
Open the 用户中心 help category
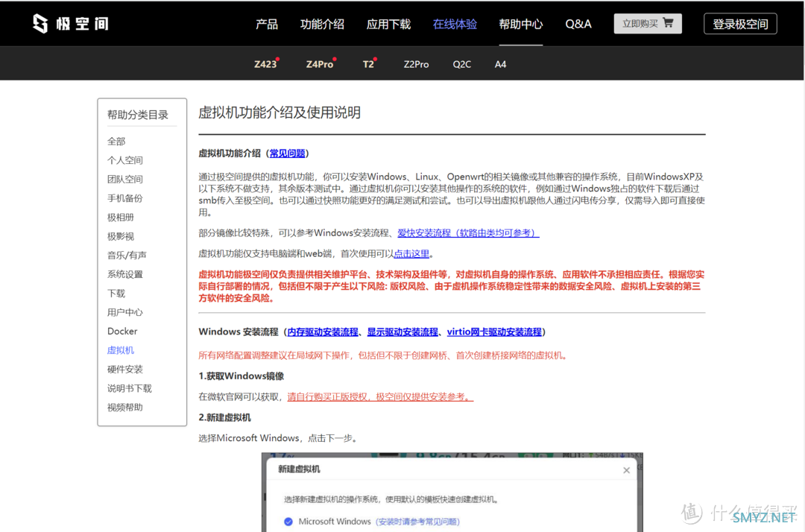click(124, 312)
